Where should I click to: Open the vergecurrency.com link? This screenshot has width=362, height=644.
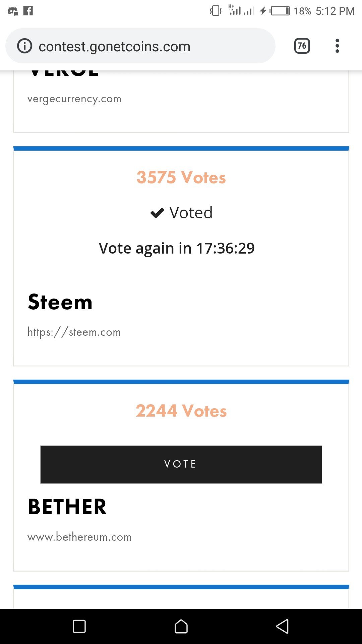pos(74,99)
